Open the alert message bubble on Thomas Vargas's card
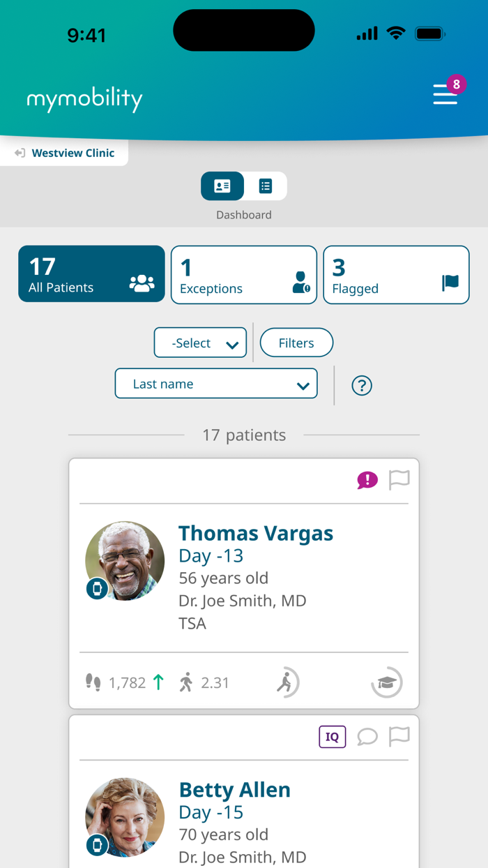488x868 pixels. click(367, 480)
